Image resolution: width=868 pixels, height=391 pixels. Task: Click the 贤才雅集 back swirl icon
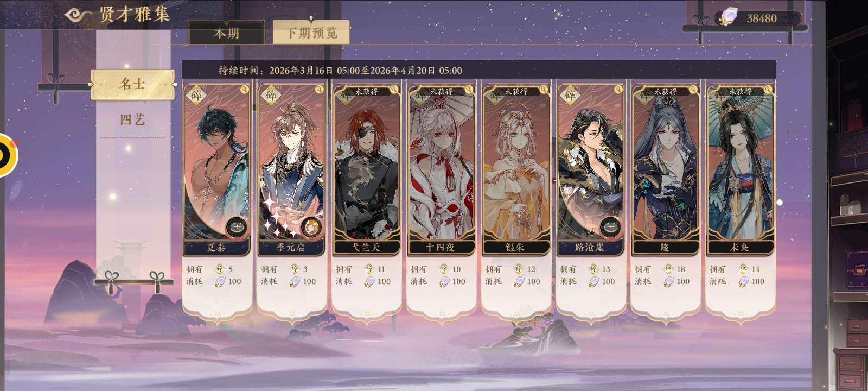(x=78, y=15)
